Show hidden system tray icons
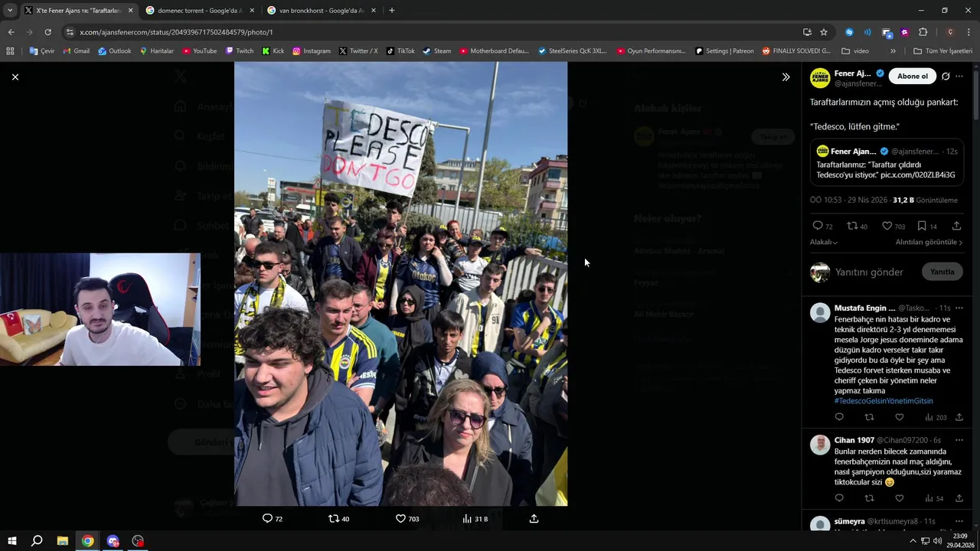This screenshot has height=551, width=980. (913, 541)
